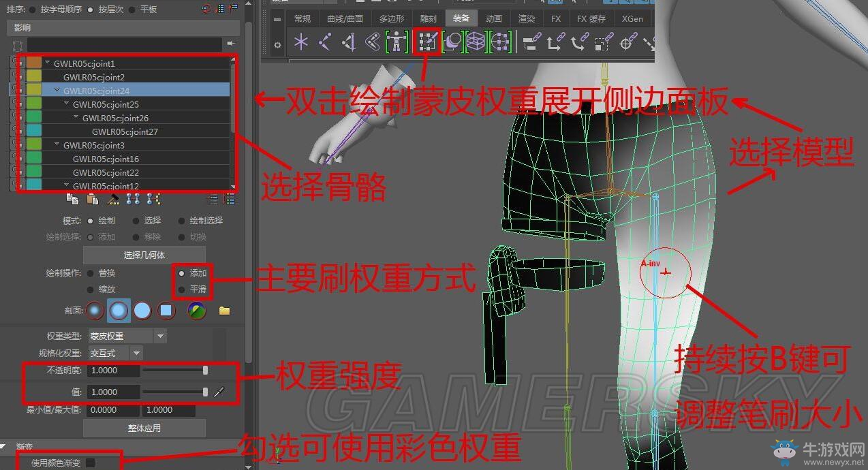This screenshot has width=868, height=470.
Task: Select the Parent constraint shelf icon
Action: [531, 42]
